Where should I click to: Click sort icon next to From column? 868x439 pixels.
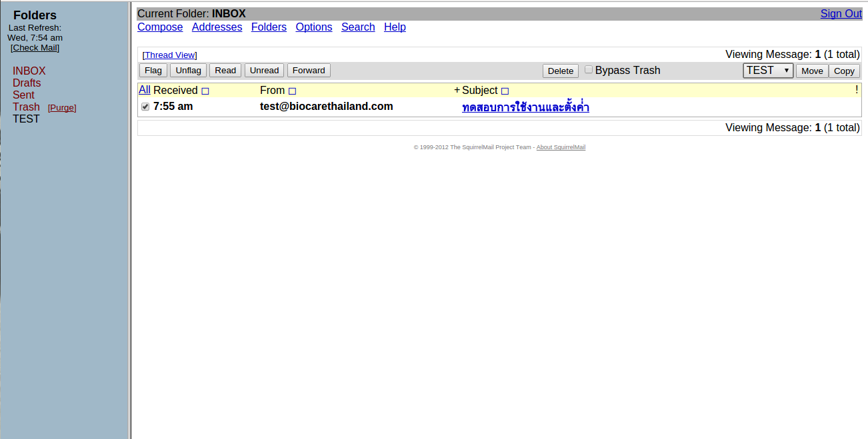pos(292,91)
